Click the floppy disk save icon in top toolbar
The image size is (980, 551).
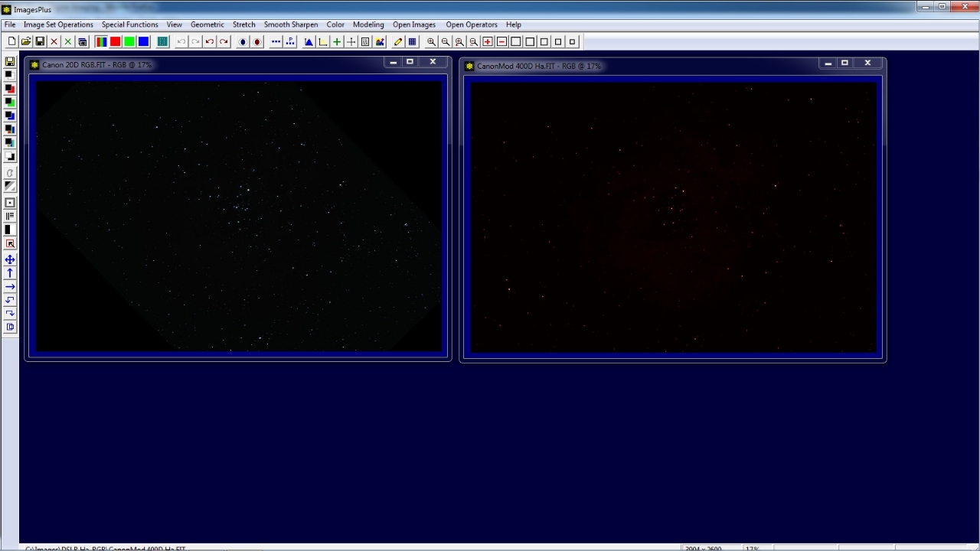[40, 41]
